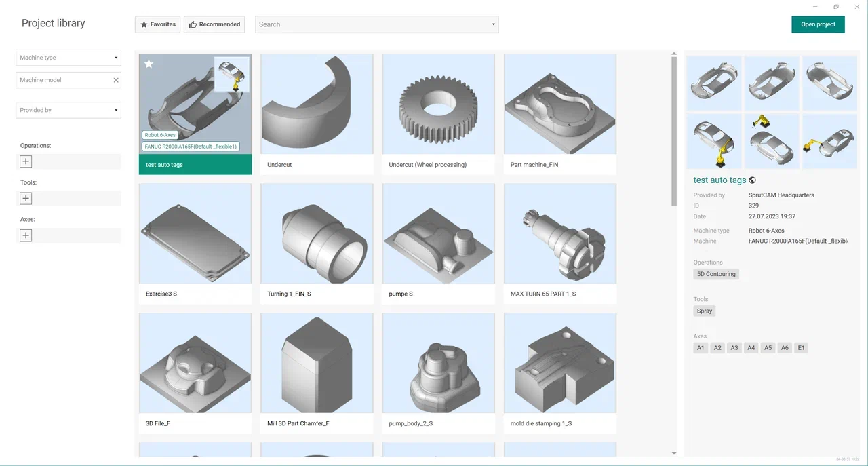Viewport: 868px width, 466px height.
Task: Click the project ID 329 value
Action: (753, 206)
